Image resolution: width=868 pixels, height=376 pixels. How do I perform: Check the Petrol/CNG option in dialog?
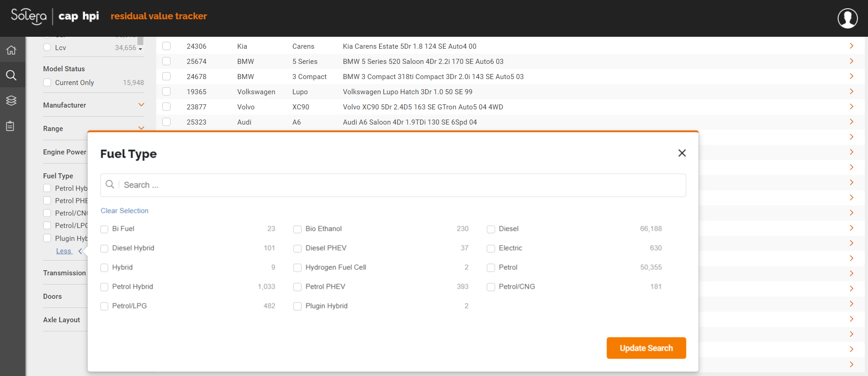click(491, 287)
